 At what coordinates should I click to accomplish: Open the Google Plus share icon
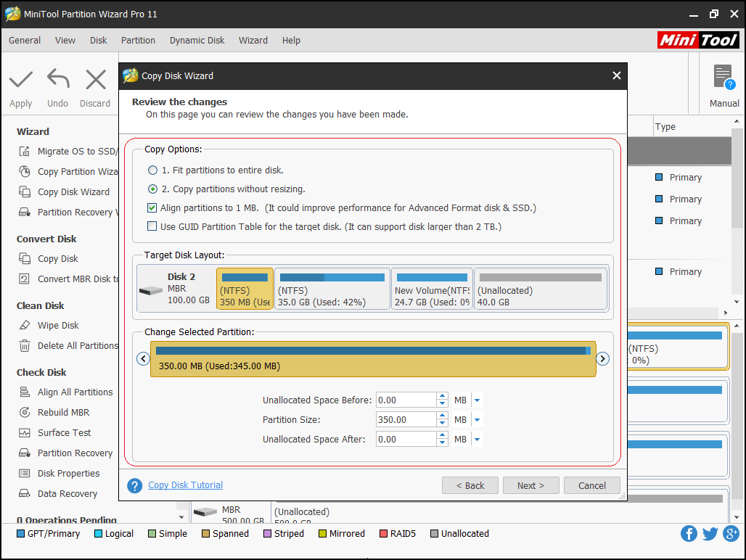pyautogui.click(x=731, y=533)
